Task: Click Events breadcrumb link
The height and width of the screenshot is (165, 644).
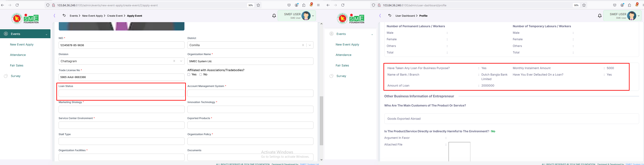Action: (74, 16)
